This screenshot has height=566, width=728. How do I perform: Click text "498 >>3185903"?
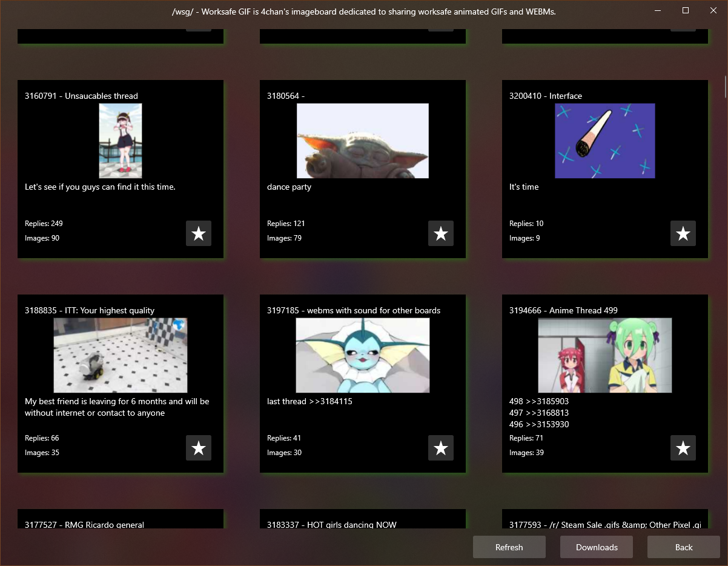pyautogui.click(x=539, y=401)
